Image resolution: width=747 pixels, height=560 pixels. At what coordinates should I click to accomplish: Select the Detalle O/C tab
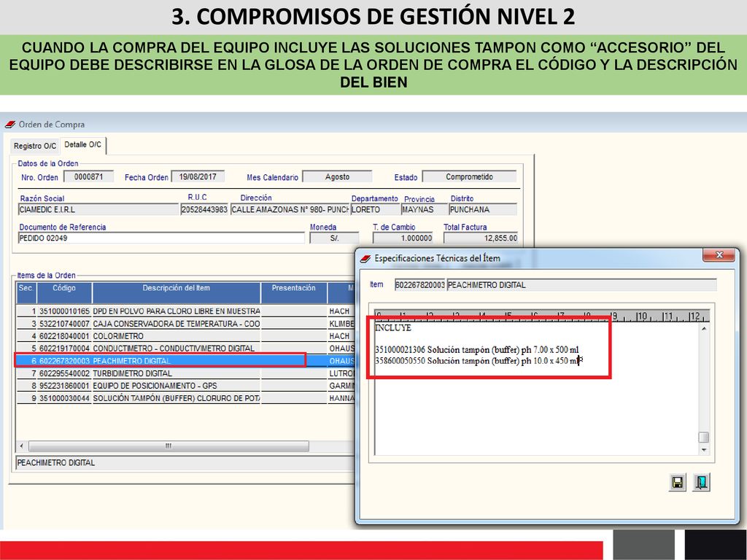pos(83,145)
